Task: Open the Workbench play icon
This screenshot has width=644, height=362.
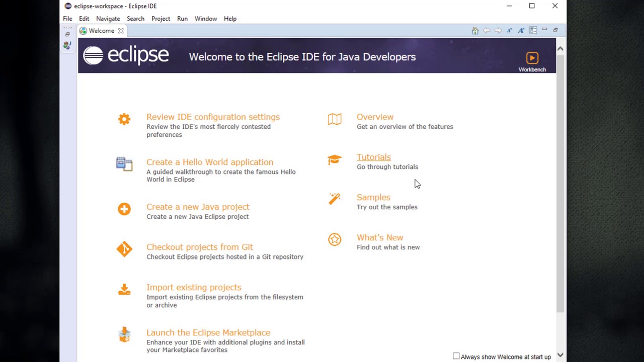Action: [x=532, y=58]
